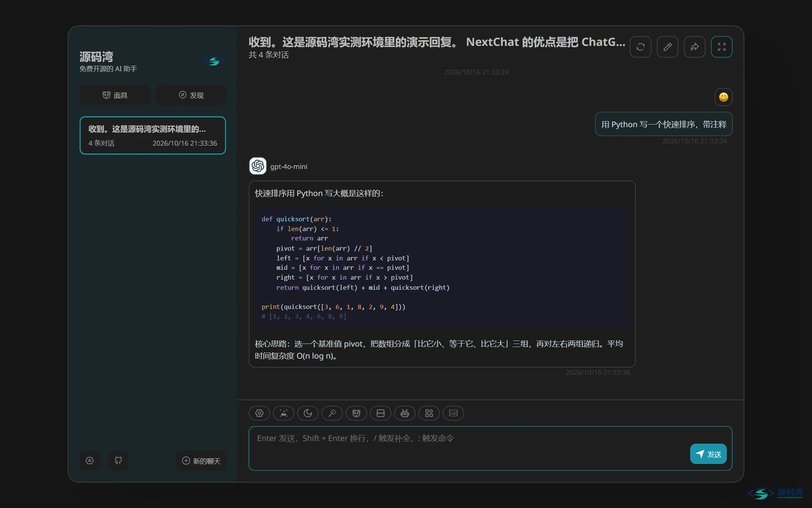Click the 'def quicksort(arr):' code line
The image size is (812, 508).
click(x=296, y=219)
